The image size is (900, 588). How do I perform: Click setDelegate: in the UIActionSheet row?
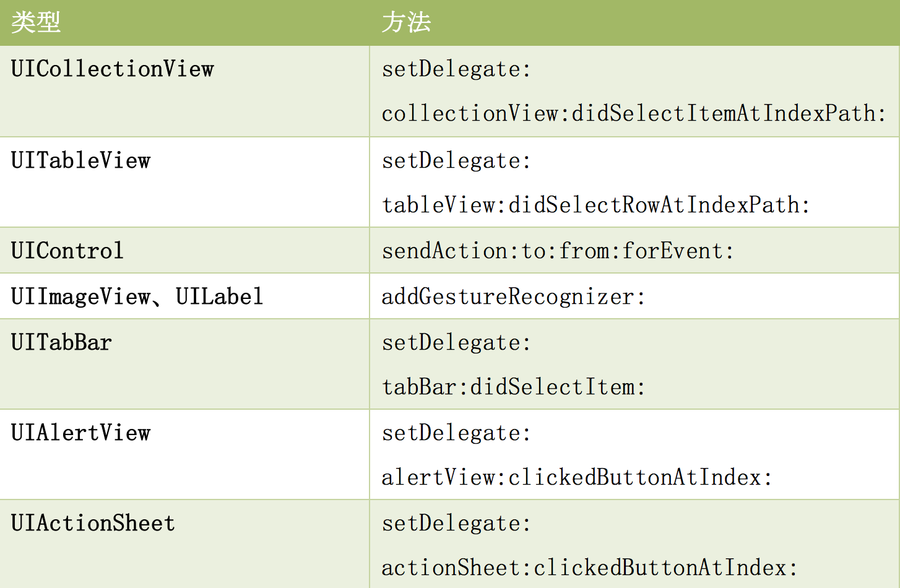(x=456, y=523)
